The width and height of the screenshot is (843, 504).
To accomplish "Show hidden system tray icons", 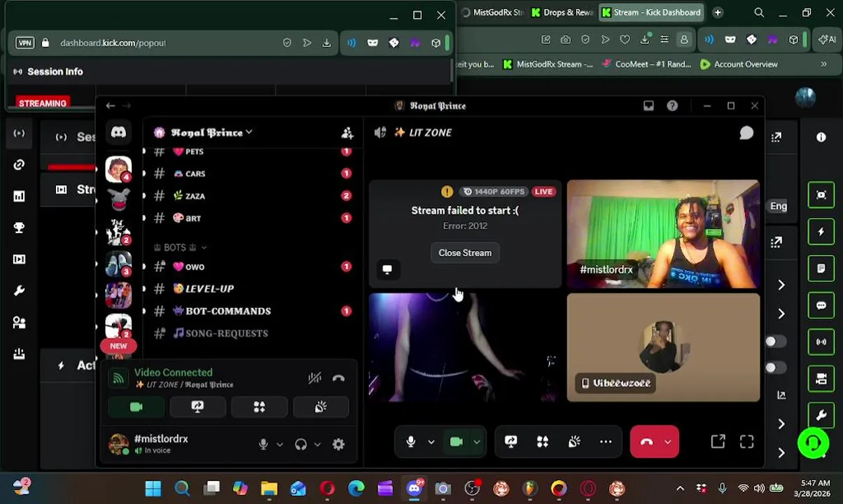I will point(679,489).
